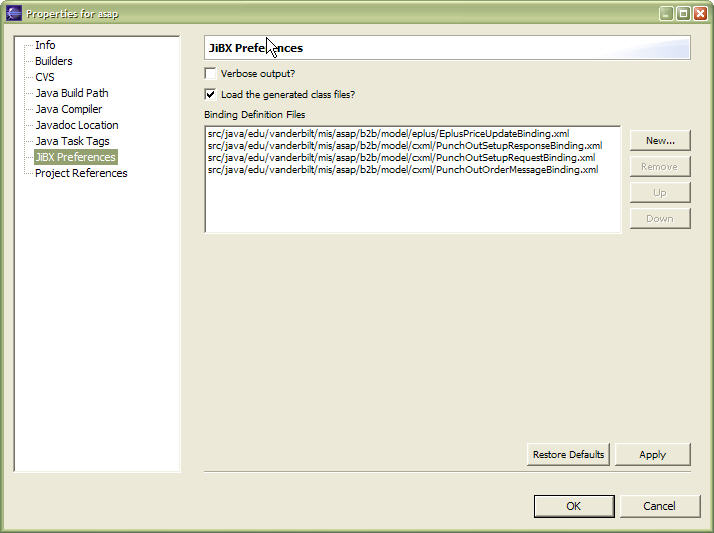The image size is (714, 533).
Task: Confirm with the OK button
Action: (x=573, y=506)
